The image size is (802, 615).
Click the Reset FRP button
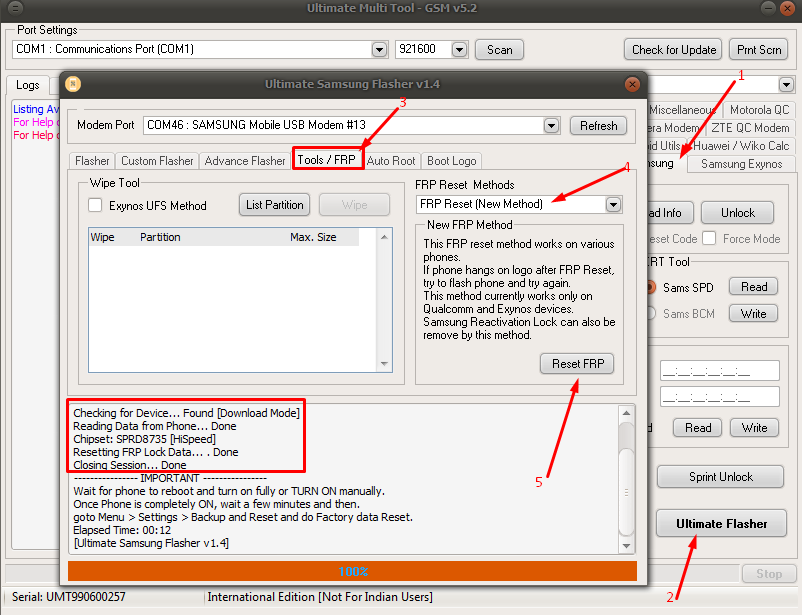(x=577, y=364)
